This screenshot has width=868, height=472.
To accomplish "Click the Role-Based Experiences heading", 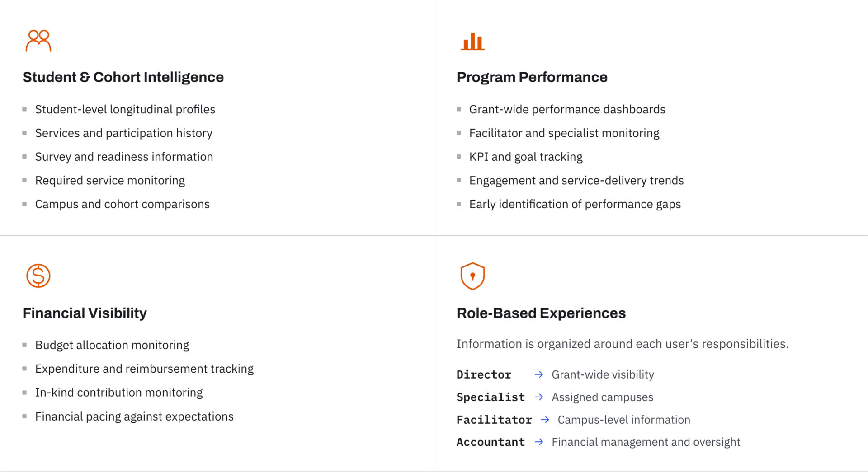I will 541,313.
